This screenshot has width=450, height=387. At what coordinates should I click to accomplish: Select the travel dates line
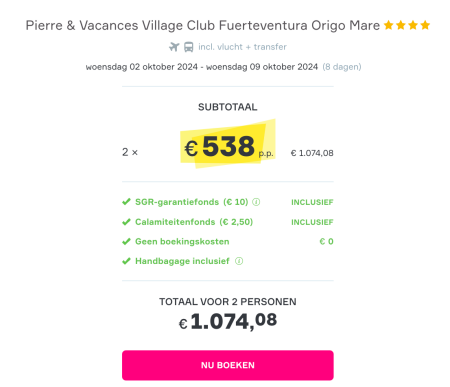pos(202,67)
